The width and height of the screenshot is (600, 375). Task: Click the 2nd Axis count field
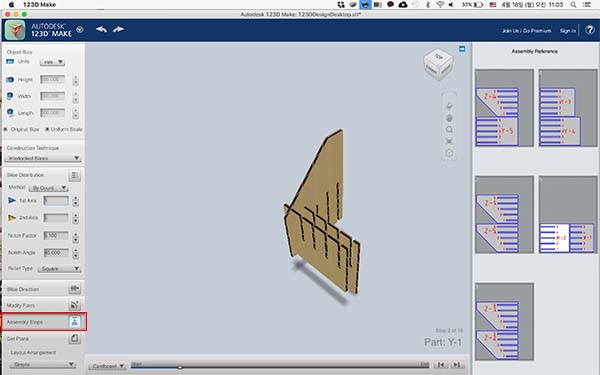(x=56, y=218)
